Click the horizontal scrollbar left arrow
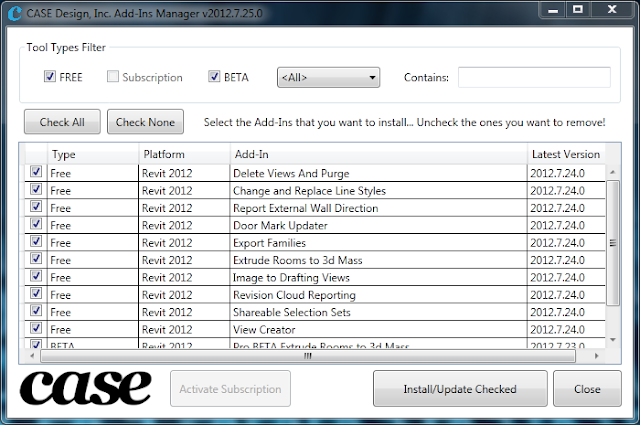The image size is (640, 425). [32, 356]
